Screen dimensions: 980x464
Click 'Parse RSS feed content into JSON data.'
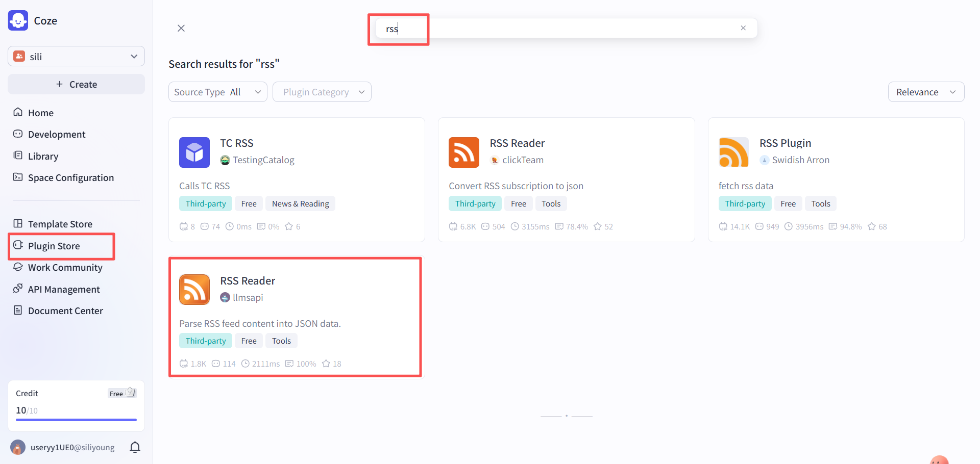click(x=260, y=323)
